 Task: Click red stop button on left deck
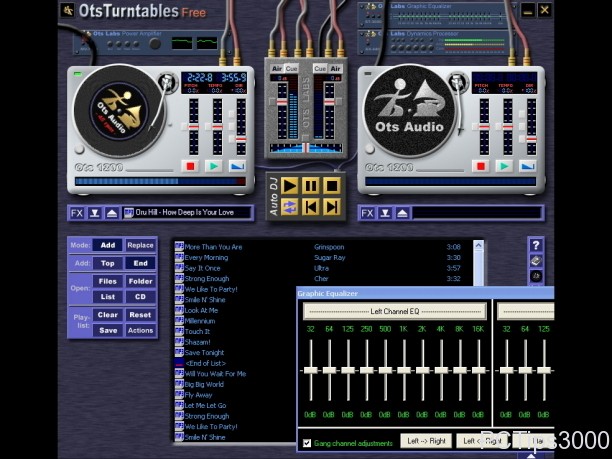pyautogui.click(x=190, y=166)
